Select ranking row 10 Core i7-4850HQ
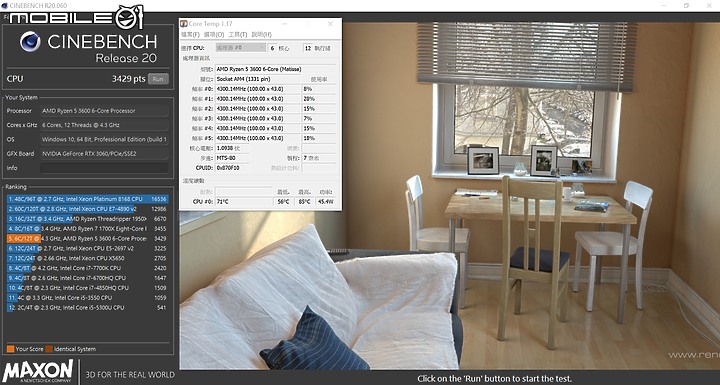This screenshot has height=385, width=720. pos(87,288)
